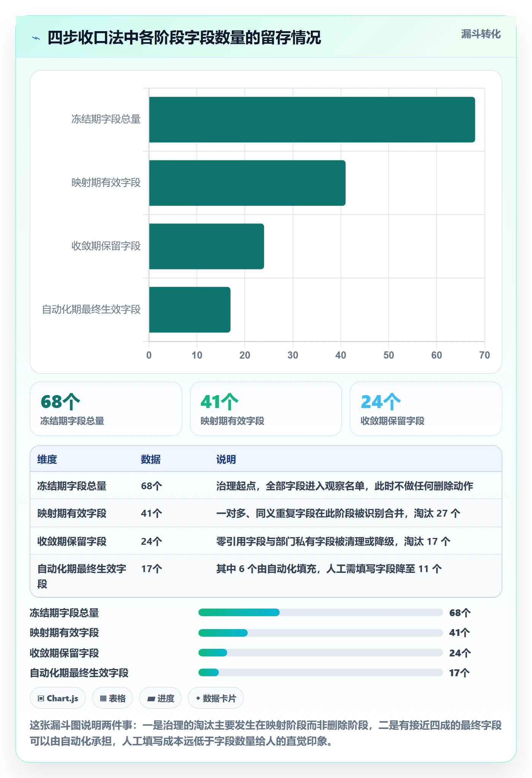Click the description 其中 6 个由自动化填充

329,569
